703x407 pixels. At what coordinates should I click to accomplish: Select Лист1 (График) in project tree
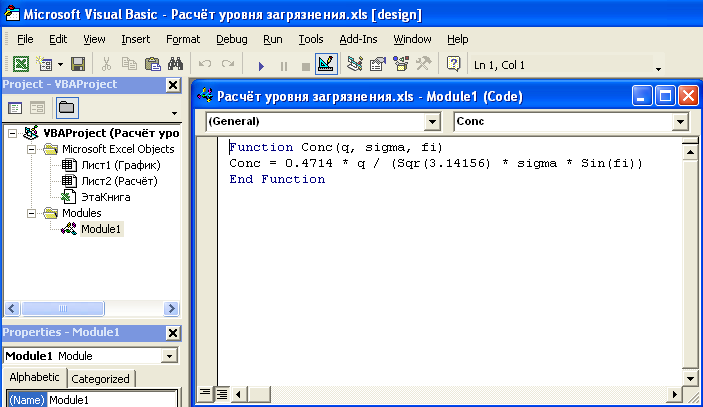(x=121, y=165)
